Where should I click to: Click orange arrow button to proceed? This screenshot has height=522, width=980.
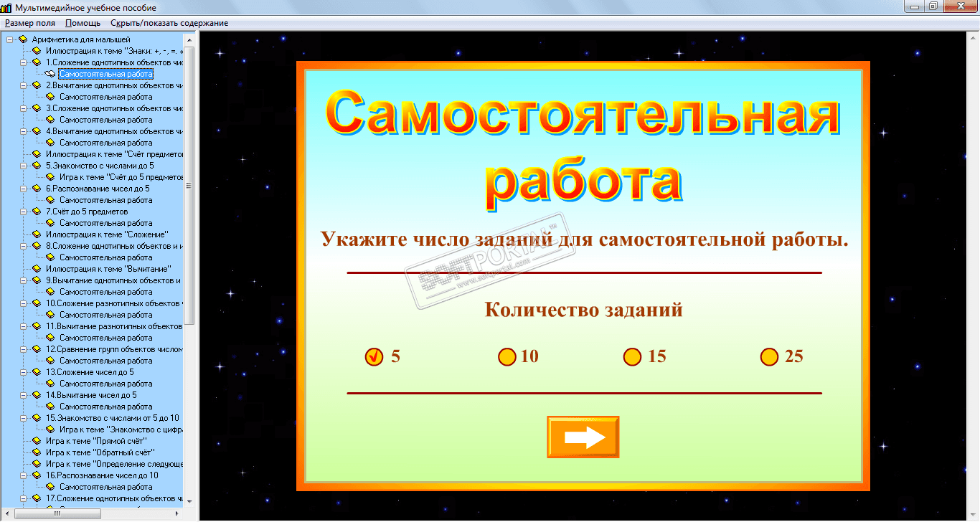click(583, 437)
